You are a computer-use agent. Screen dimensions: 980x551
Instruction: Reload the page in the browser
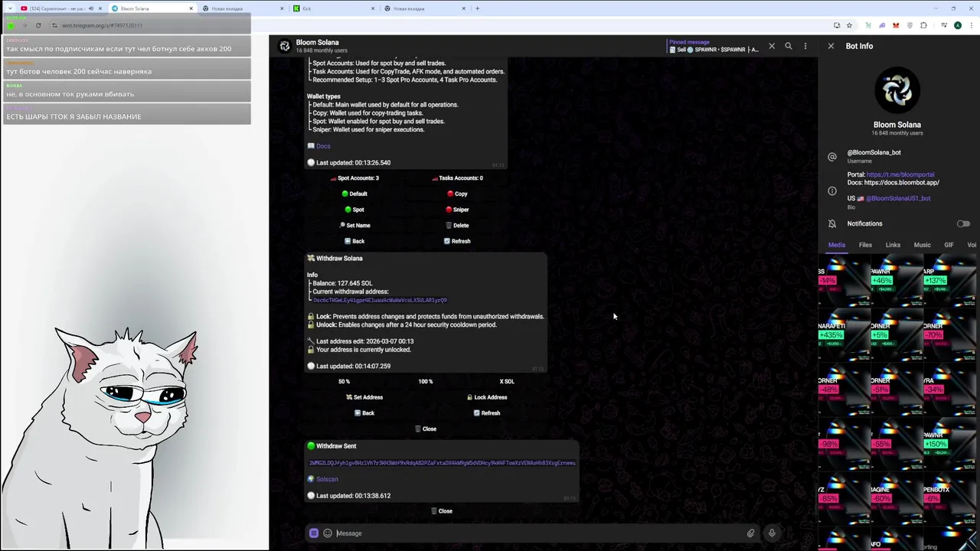[x=38, y=25]
